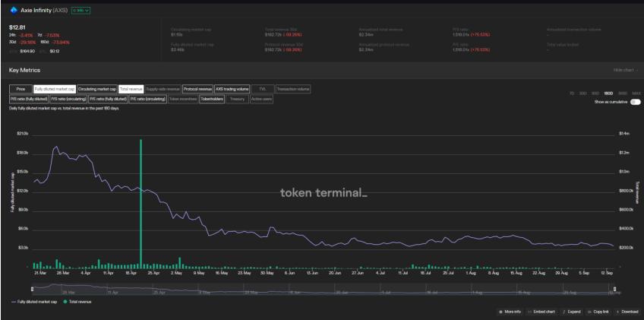Click the tall green revenue bar
Viewport: 644px width, 320px height.
140,203
